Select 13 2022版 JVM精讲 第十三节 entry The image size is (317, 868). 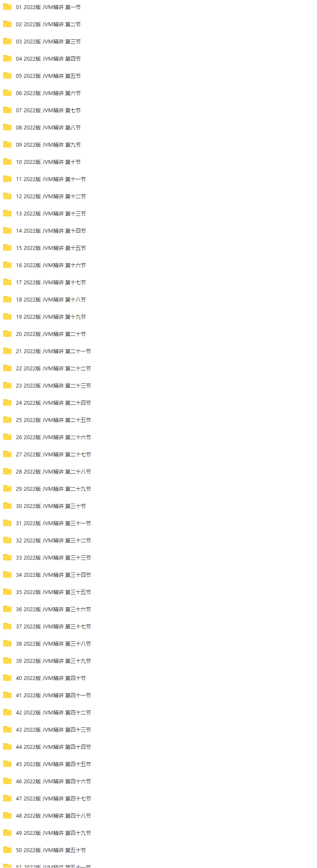point(51,214)
